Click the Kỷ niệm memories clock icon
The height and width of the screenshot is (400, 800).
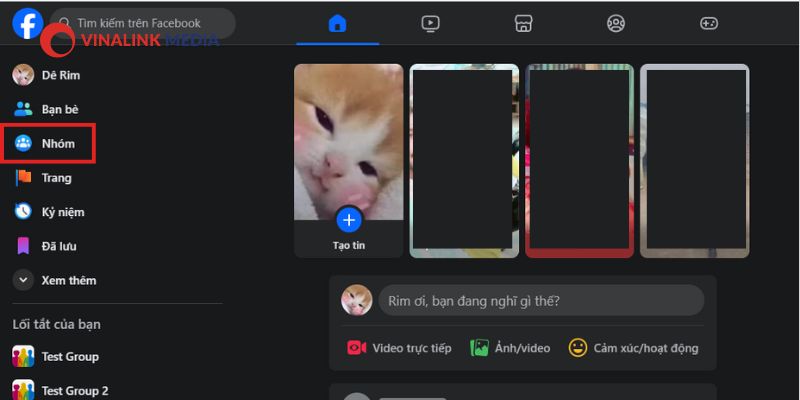point(23,212)
